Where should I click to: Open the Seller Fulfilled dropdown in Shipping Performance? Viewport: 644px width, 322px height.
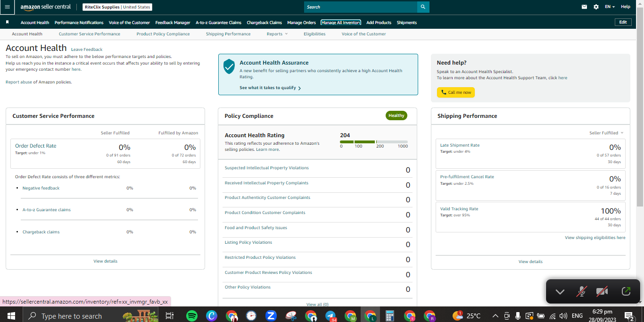(x=606, y=133)
